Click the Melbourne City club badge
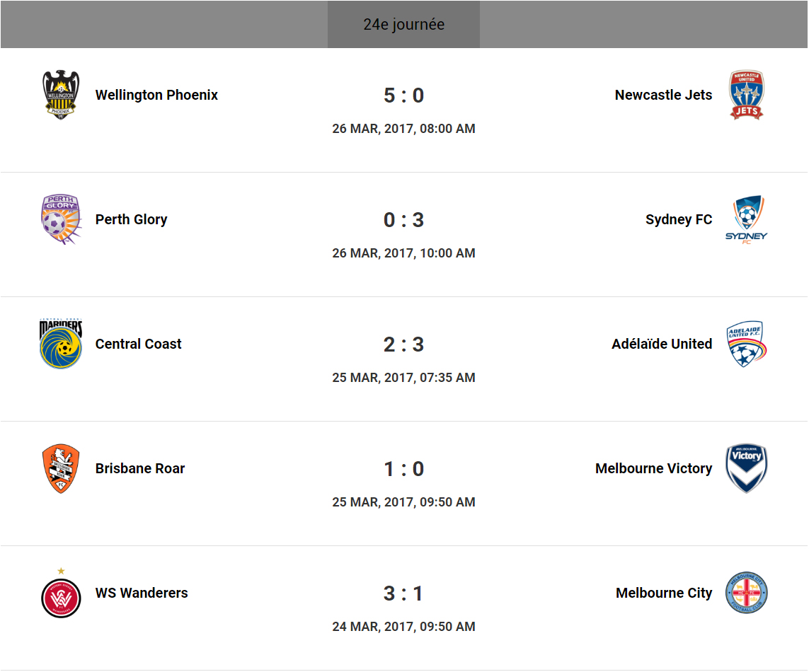 pos(747,593)
